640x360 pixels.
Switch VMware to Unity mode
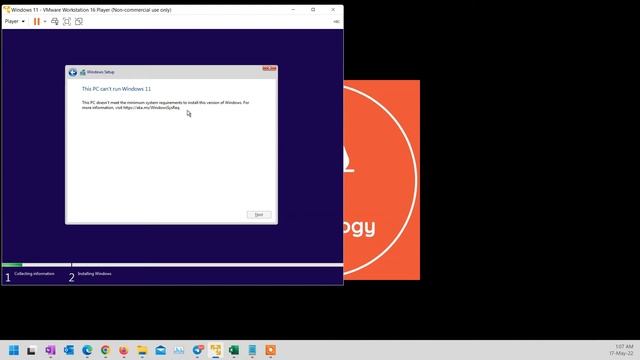[x=79, y=22]
